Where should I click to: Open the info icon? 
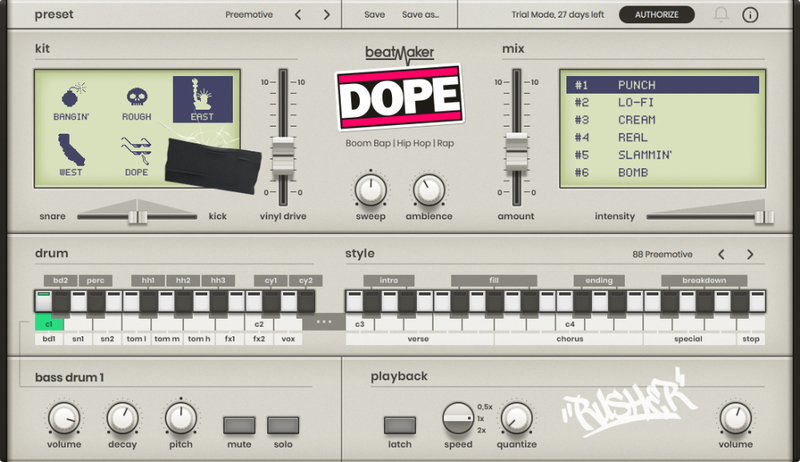click(750, 15)
